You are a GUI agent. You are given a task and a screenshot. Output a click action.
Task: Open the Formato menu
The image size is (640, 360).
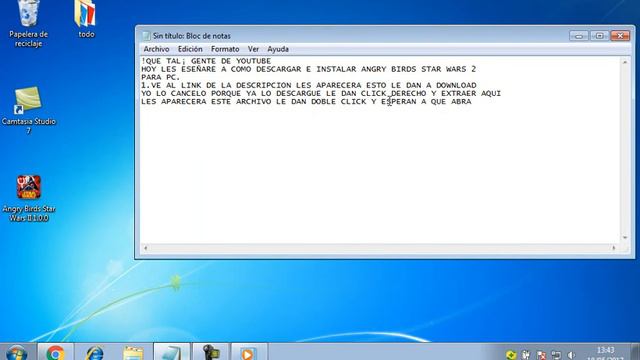pyautogui.click(x=225, y=49)
